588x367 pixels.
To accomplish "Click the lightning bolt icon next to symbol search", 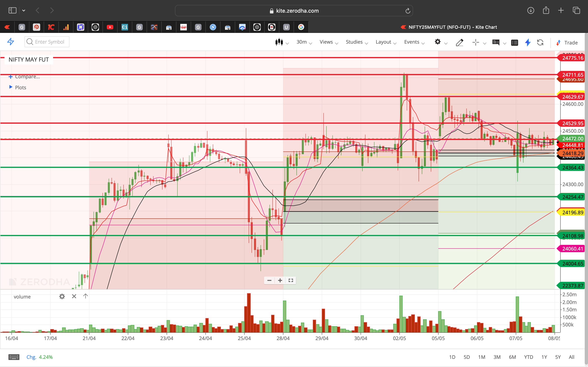I will (x=10, y=42).
